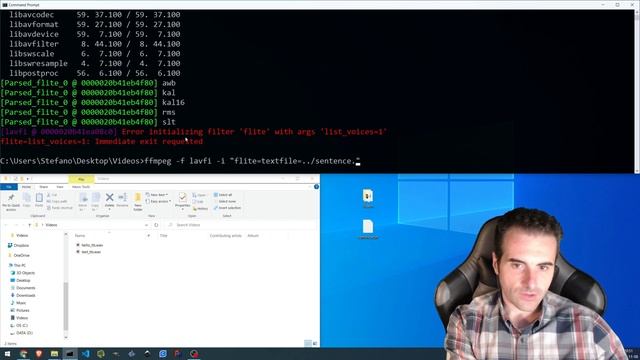Click the Delete X icon in Explorer

[109, 198]
